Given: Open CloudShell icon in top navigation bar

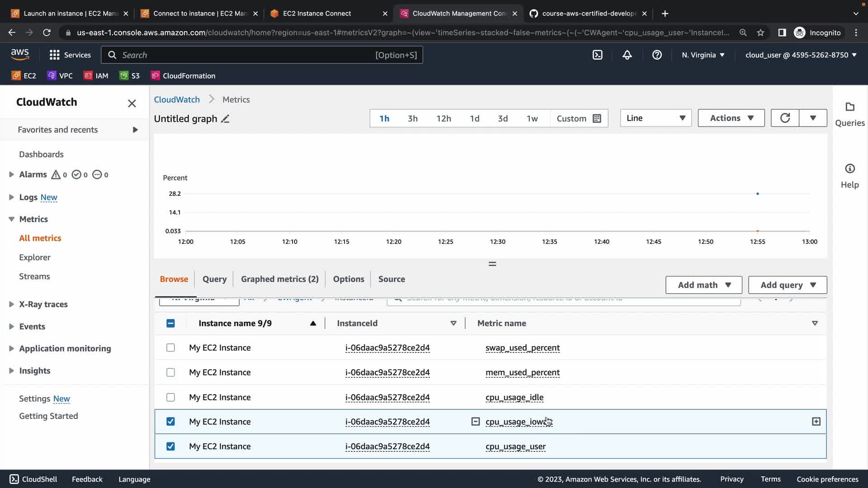Looking at the screenshot, I should click(597, 55).
